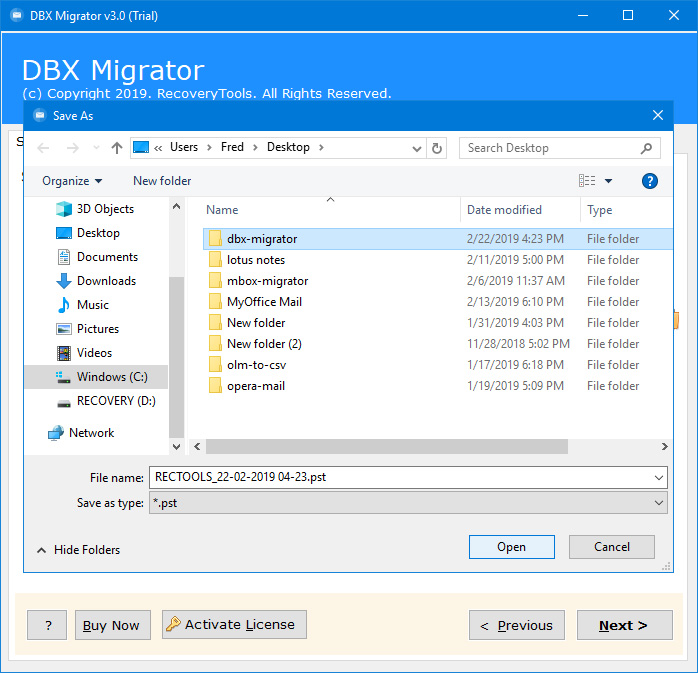Open the Save as type dropdown
This screenshot has height=673, width=698.
[408, 503]
